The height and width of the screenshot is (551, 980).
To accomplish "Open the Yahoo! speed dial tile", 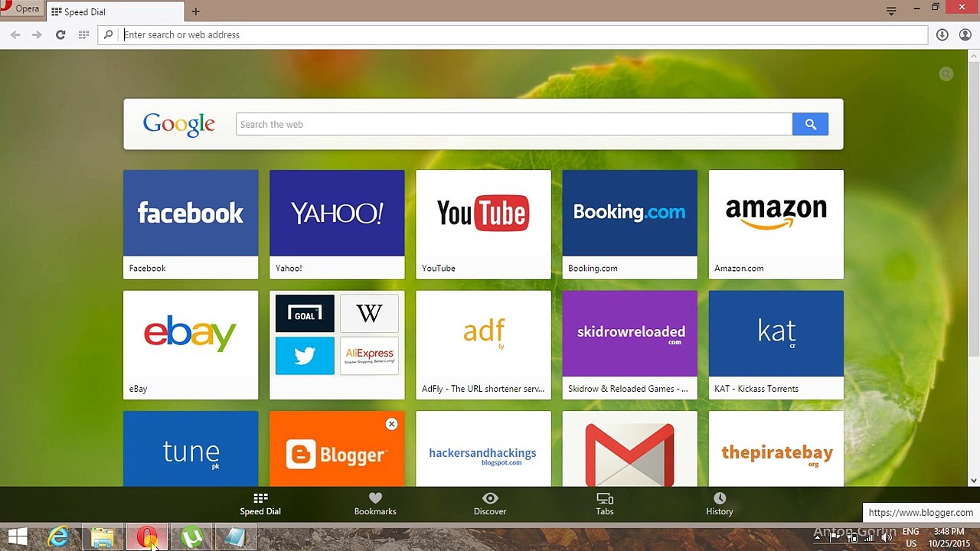I will click(x=337, y=224).
